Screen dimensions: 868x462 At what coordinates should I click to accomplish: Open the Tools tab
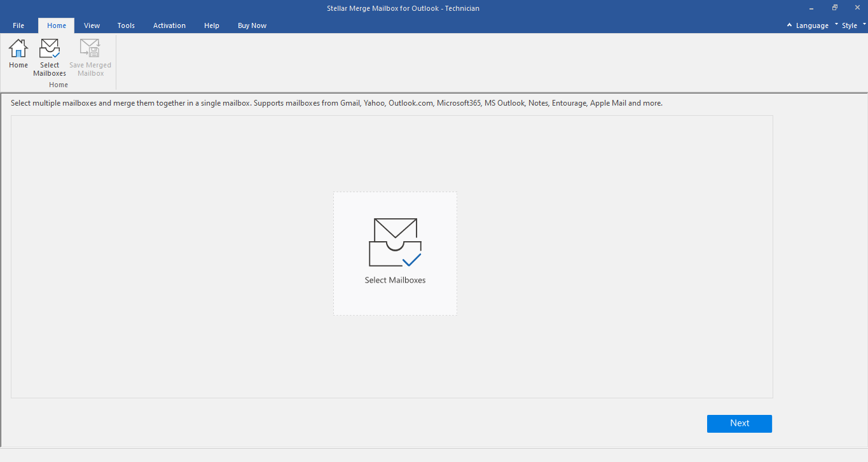[x=126, y=25]
